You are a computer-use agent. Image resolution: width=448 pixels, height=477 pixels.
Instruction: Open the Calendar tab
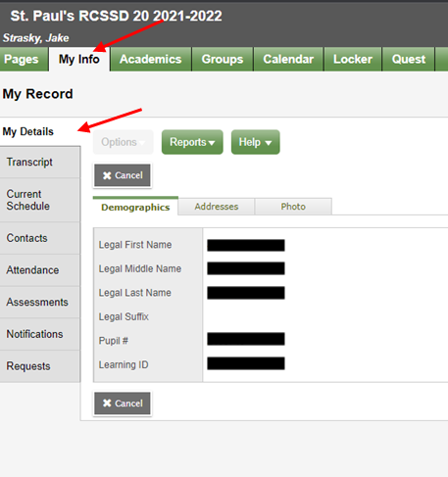click(288, 59)
